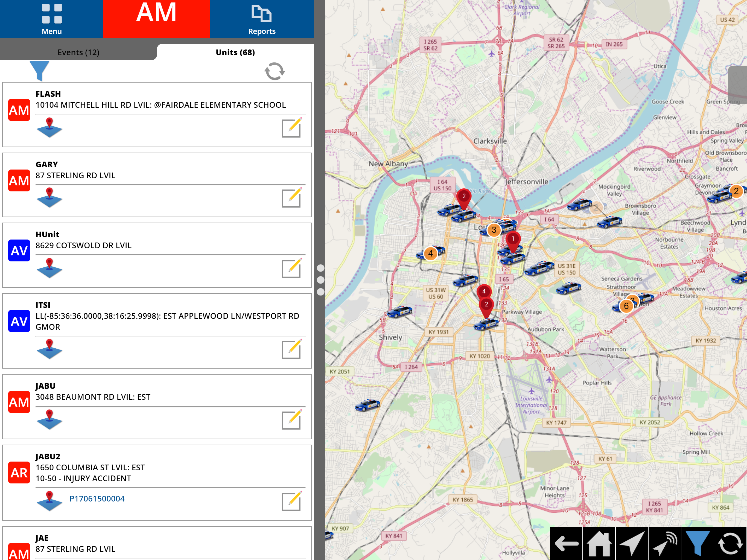Select the Units (68) tab
Screen dimensions: 747x560
point(235,52)
